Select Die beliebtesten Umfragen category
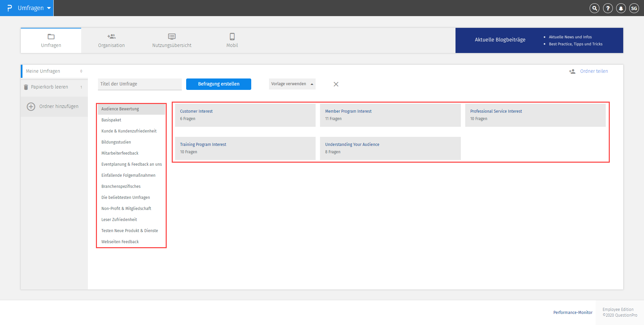644x325 pixels. (131, 198)
